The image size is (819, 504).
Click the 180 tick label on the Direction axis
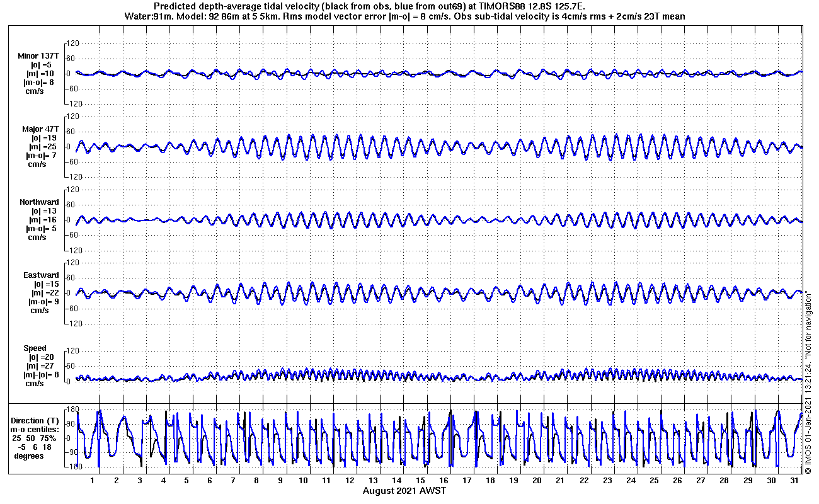[73, 410]
